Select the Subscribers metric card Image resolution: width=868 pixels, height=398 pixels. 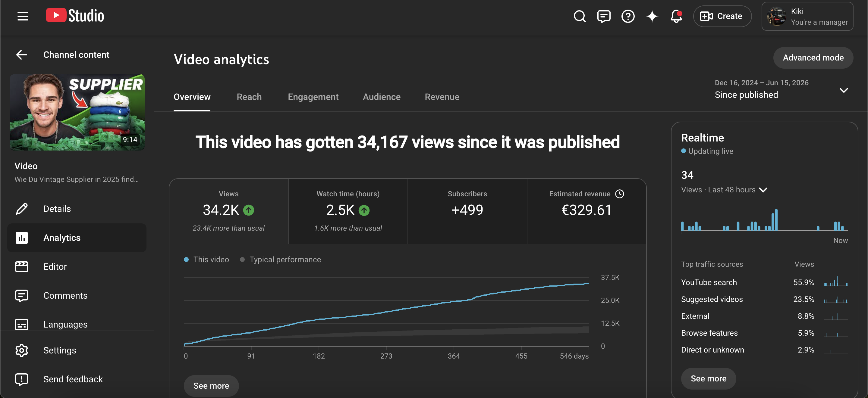click(467, 211)
